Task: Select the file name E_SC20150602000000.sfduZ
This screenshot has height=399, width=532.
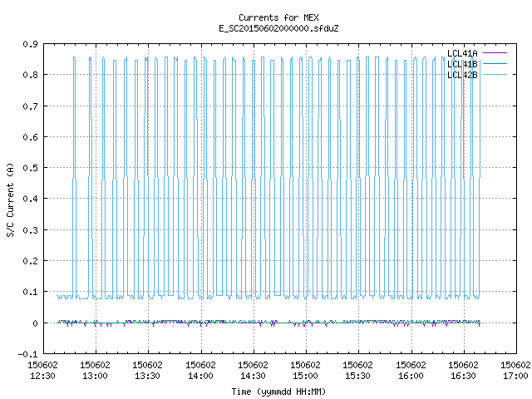Action: click(278, 28)
